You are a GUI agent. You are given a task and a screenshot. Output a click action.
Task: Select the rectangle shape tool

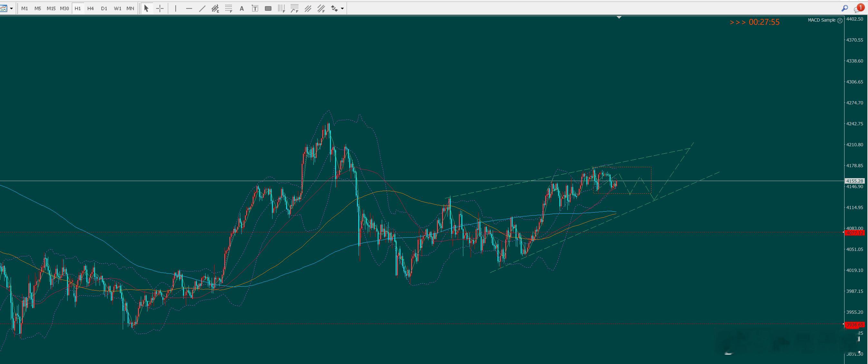[x=268, y=8]
